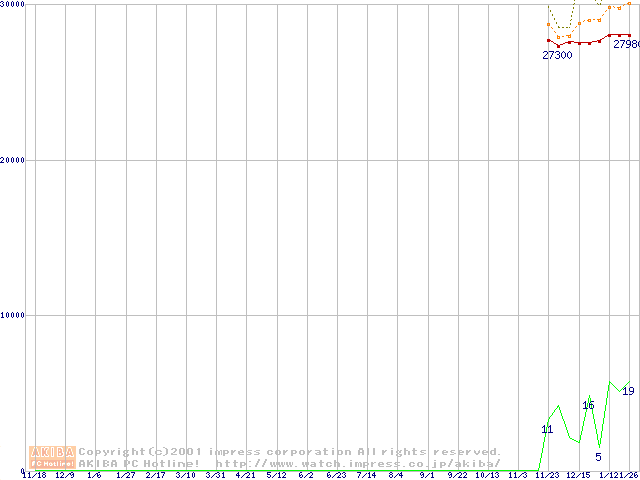
Task: Click the 27300 price label
Action: [557, 55]
